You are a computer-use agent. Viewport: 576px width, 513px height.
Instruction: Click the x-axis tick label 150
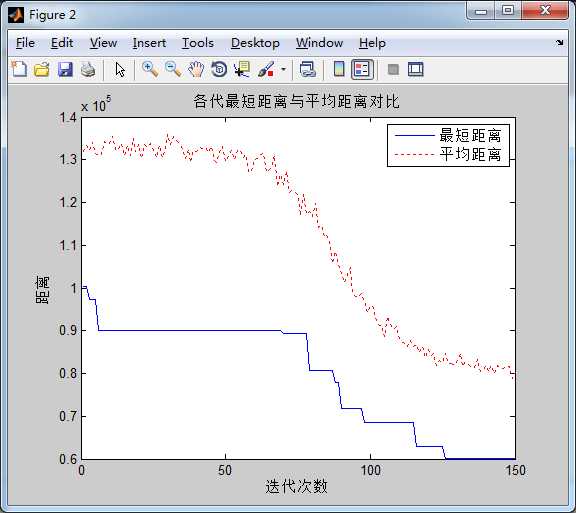click(x=515, y=470)
